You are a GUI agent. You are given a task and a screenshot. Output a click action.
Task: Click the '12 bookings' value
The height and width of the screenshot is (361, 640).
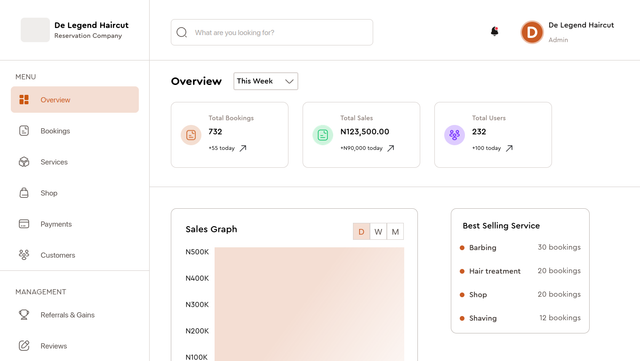point(560,318)
